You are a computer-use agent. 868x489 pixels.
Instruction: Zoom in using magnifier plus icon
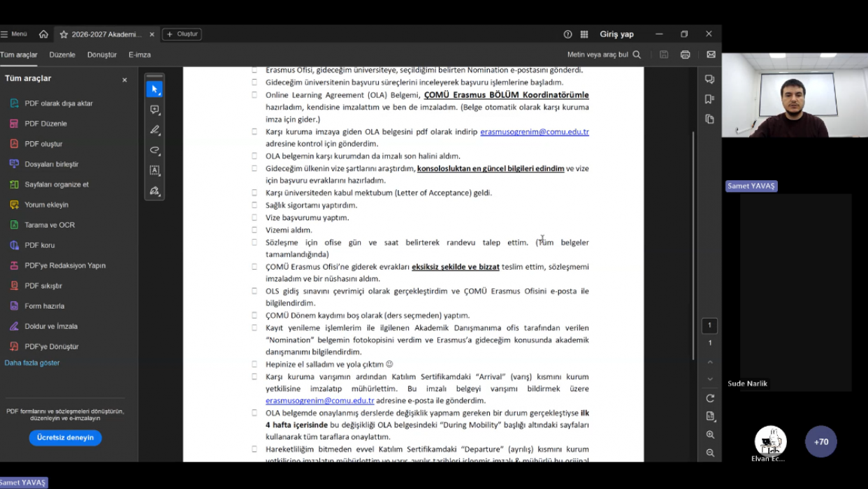click(x=710, y=435)
